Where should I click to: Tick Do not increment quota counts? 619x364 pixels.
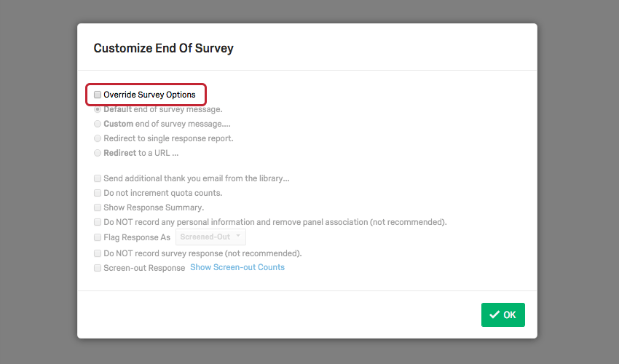(x=98, y=193)
